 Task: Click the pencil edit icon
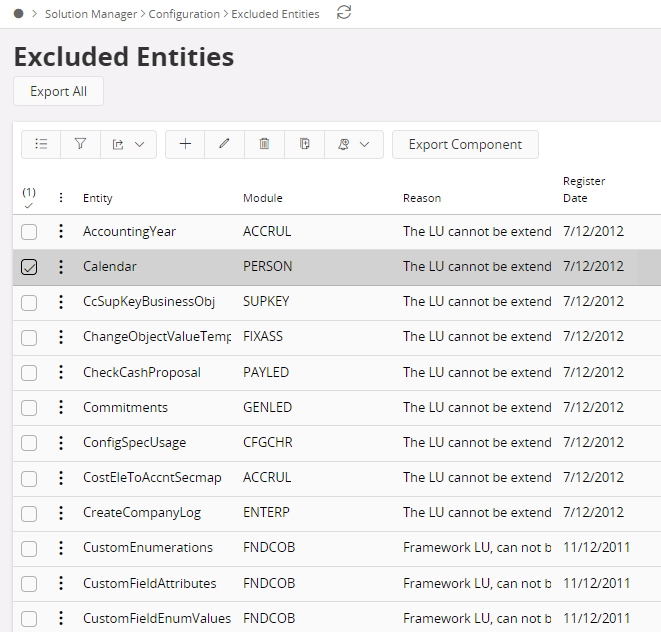pos(224,144)
